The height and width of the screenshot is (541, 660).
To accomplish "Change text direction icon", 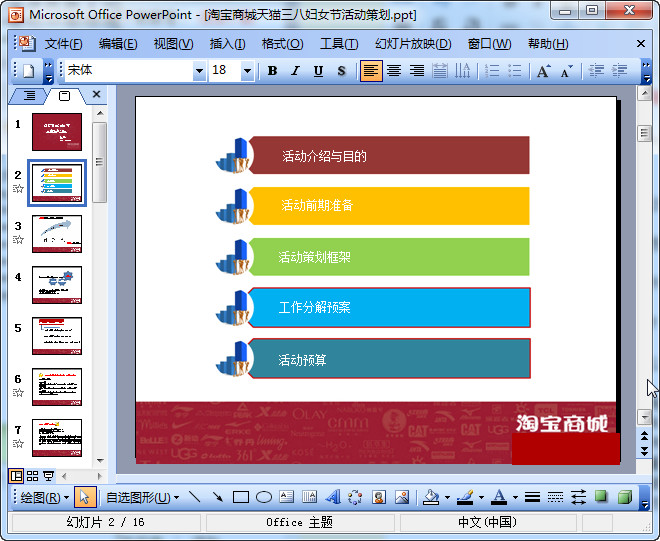I will pos(463,71).
